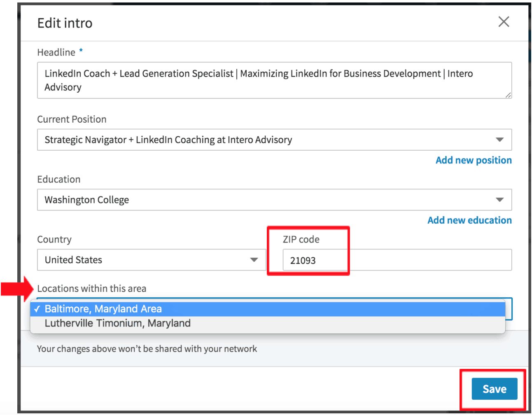
Task: Open the Current Position dropdown
Action: coord(274,140)
